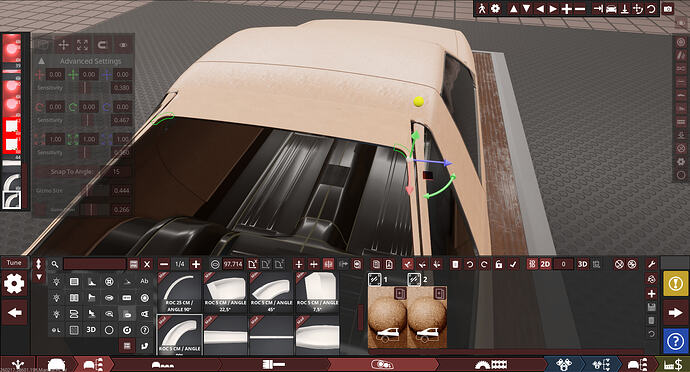Click the Tune button
This screenshot has width=690, height=372.
14,262
